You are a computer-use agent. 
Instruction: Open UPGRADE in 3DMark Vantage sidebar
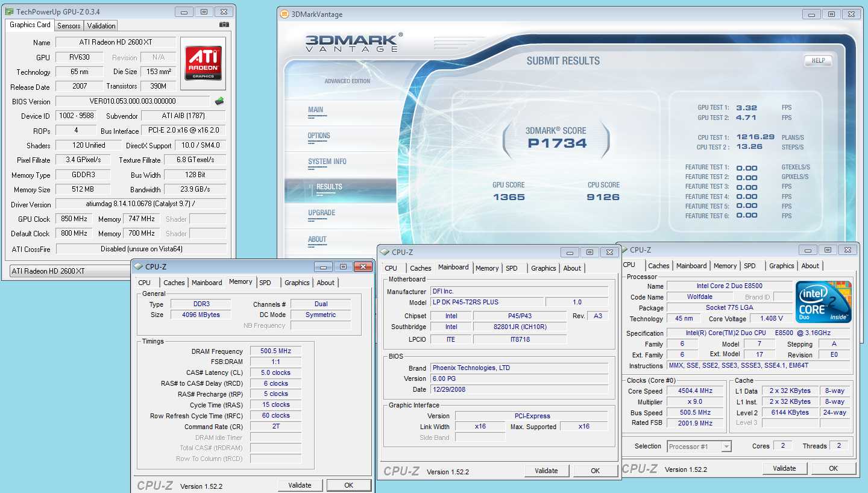coord(321,213)
